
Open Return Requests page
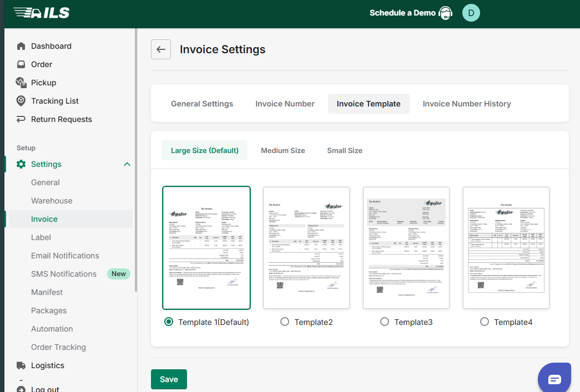tap(62, 119)
